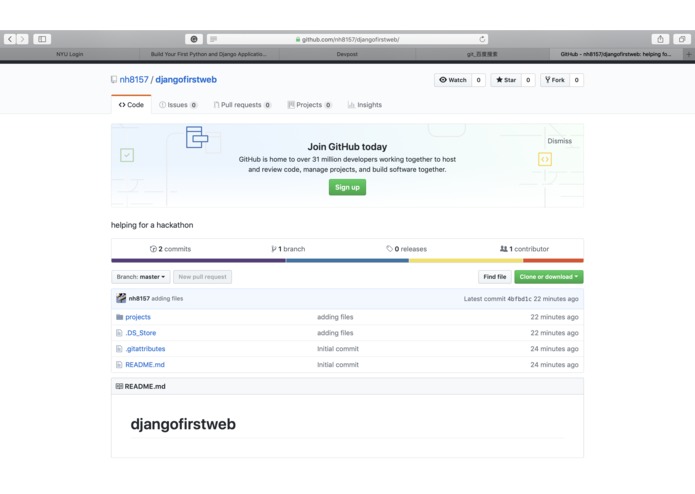The image size is (695, 494).
Task: Click the nh8157 author name in commit bar
Action: (x=139, y=299)
